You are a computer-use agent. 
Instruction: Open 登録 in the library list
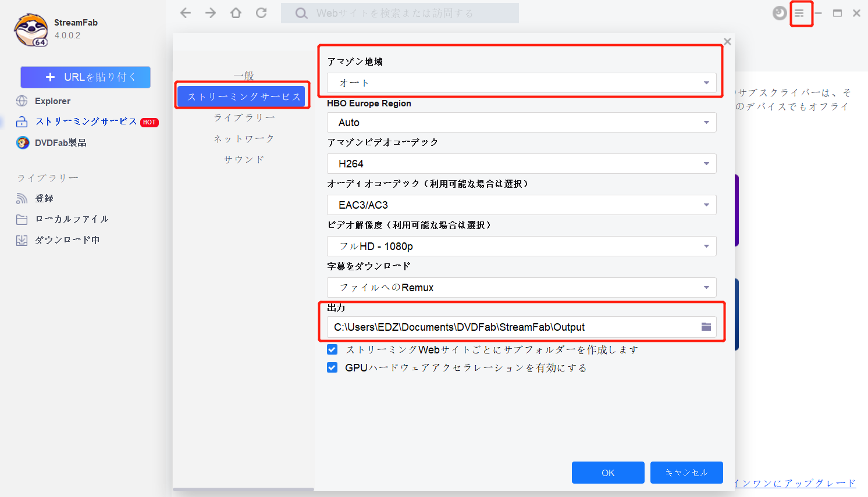(44, 198)
